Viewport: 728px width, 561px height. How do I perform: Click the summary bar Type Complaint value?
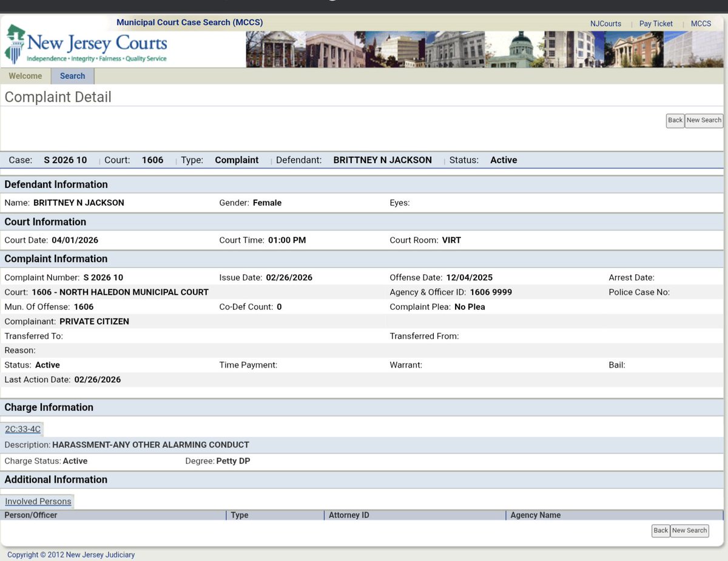237,160
